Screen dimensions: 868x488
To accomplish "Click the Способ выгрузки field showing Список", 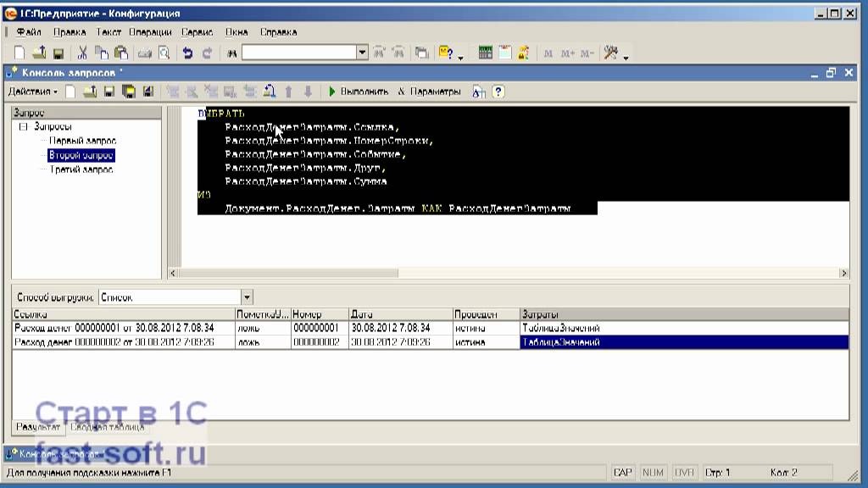I will [x=170, y=297].
